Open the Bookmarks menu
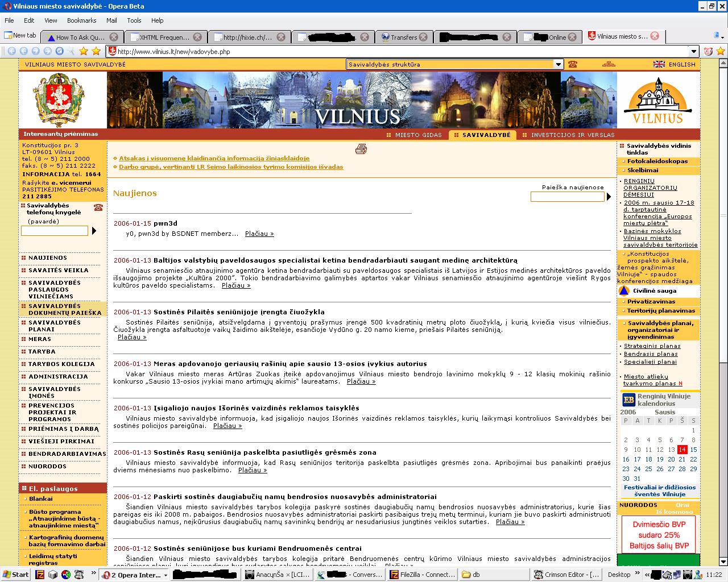 click(x=81, y=20)
